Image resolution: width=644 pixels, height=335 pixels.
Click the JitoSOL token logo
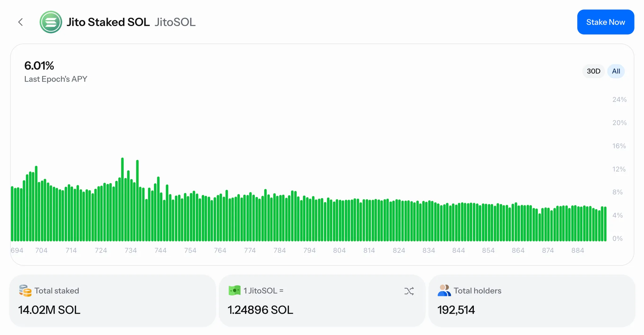tap(51, 22)
